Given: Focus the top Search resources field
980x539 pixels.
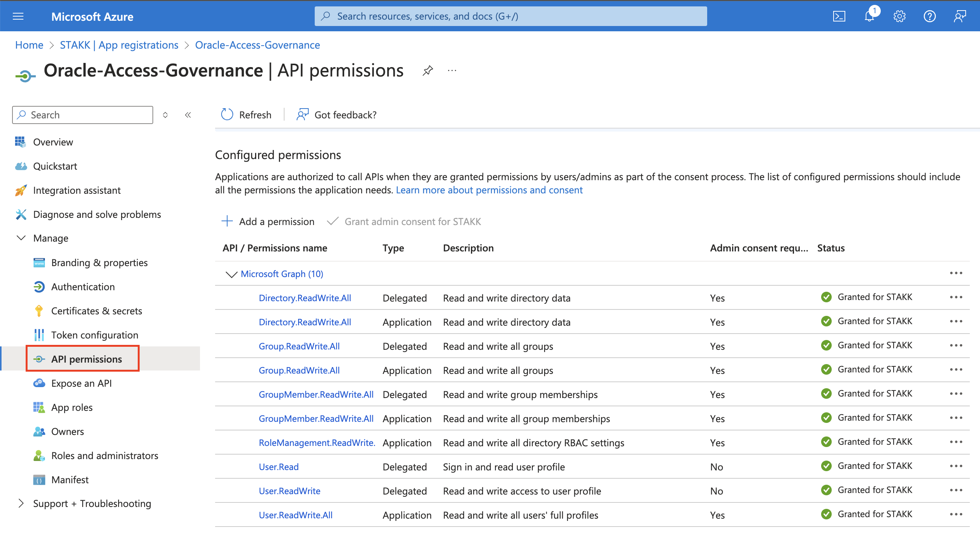Looking at the screenshot, I should 511,16.
